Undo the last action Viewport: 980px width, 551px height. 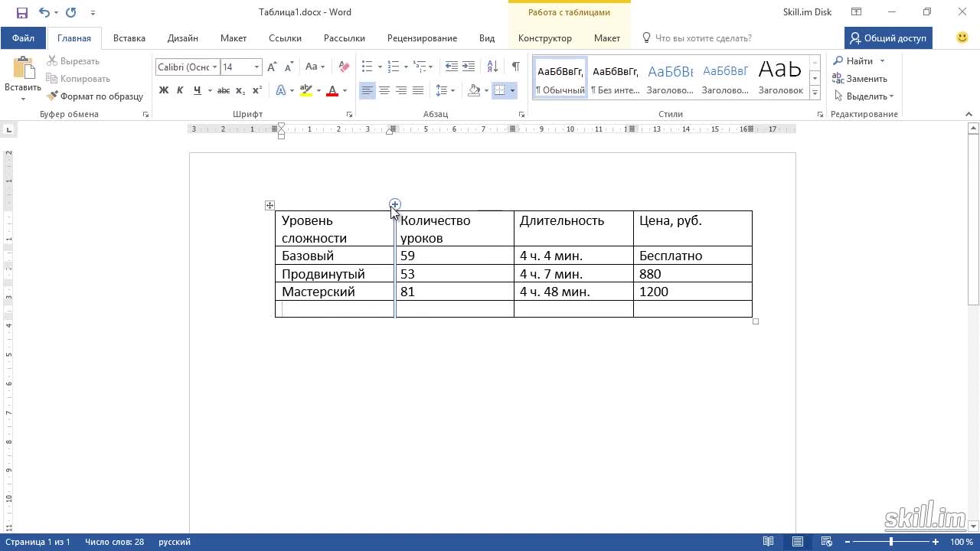(x=44, y=12)
